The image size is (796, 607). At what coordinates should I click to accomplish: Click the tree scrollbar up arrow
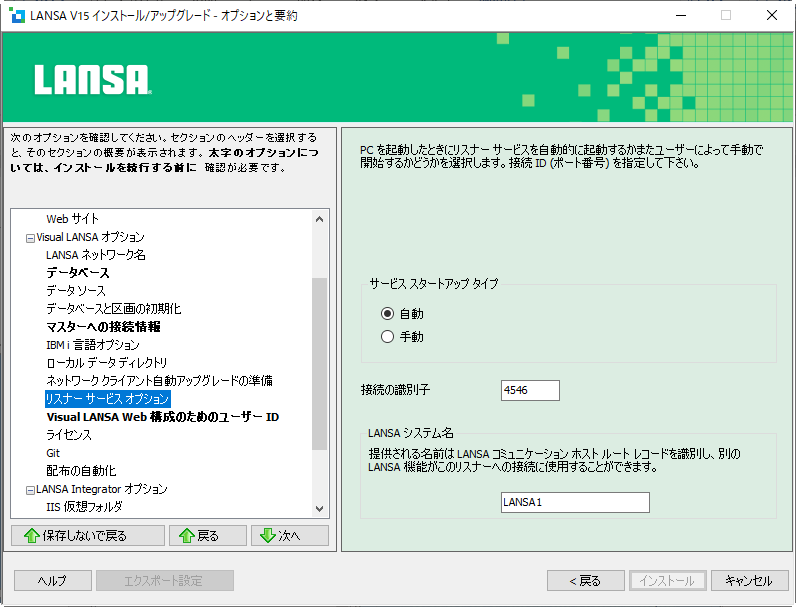319,219
